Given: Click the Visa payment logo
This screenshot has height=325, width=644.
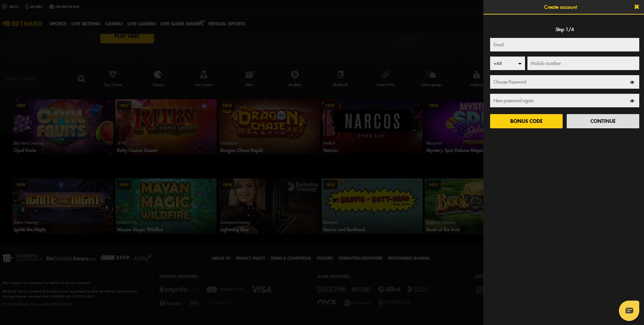Looking at the screenshot, I should (x=261, y=290).
